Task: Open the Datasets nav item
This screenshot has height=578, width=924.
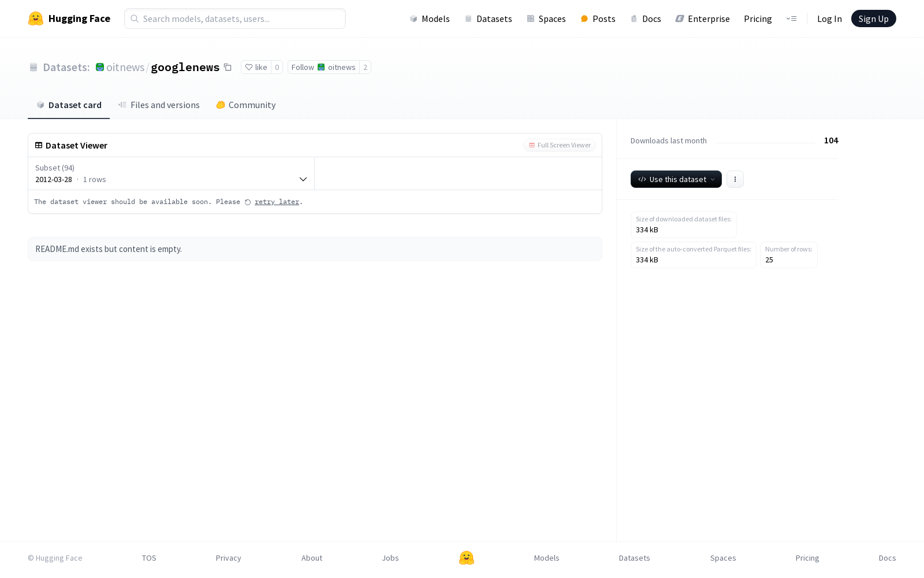Action: [x=489, y=18]
